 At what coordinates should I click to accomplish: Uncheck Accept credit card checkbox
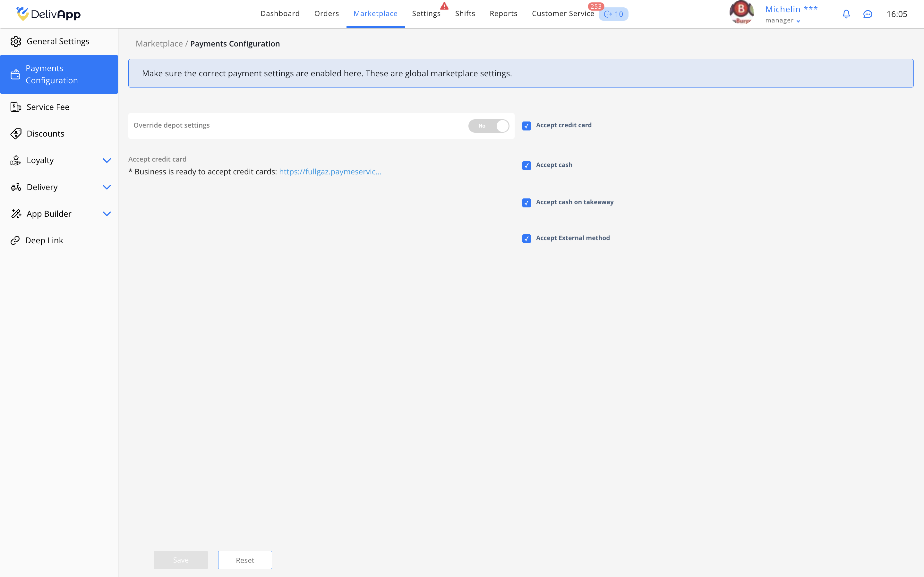(x=526, y=126)
